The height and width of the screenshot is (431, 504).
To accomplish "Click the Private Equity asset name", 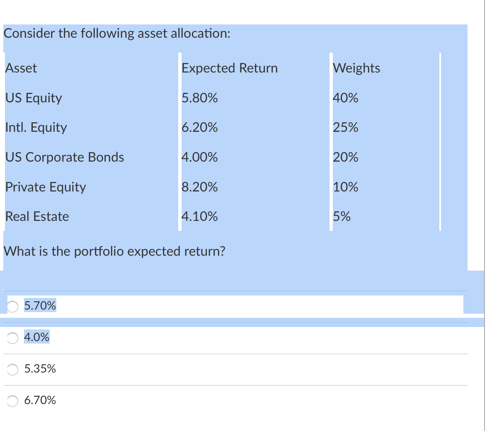I will pyautogui.click(x=46, y=187).
